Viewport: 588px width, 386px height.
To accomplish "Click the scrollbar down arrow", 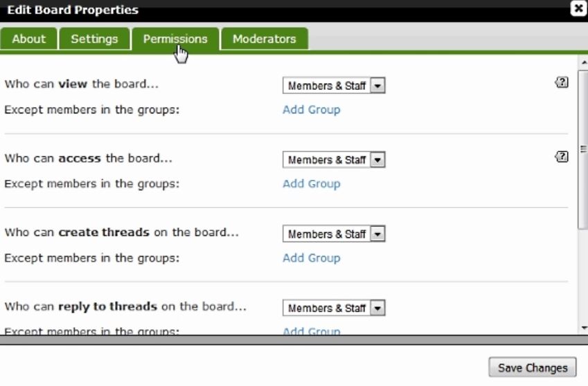I will [x=583, y=328].
